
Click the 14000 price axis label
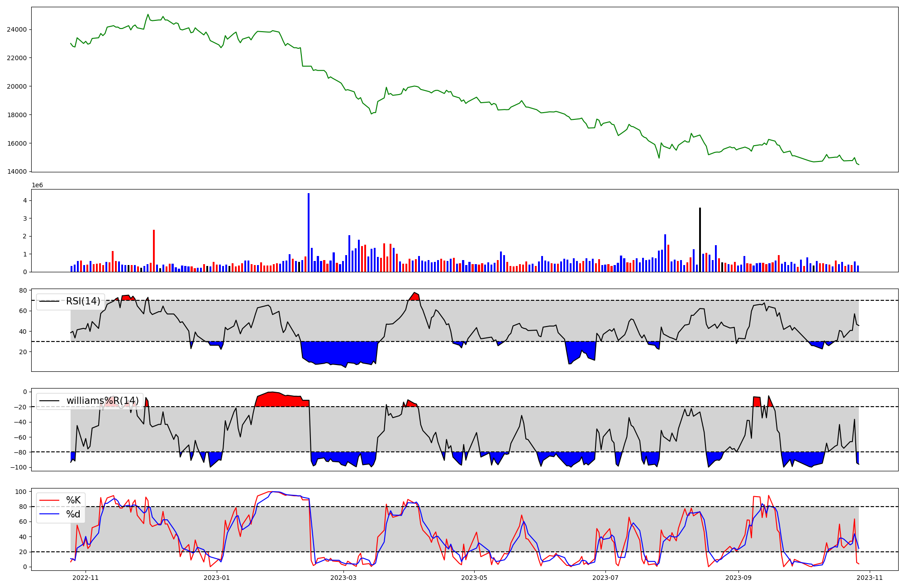tap(17, 171)
